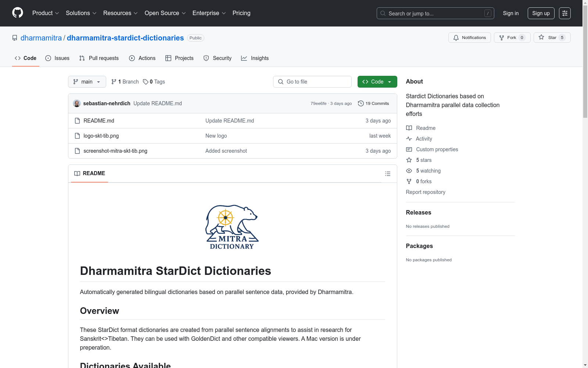Open the Custom properties link
Viewport: 588px width, 368px height.
[x=432, y=149]
